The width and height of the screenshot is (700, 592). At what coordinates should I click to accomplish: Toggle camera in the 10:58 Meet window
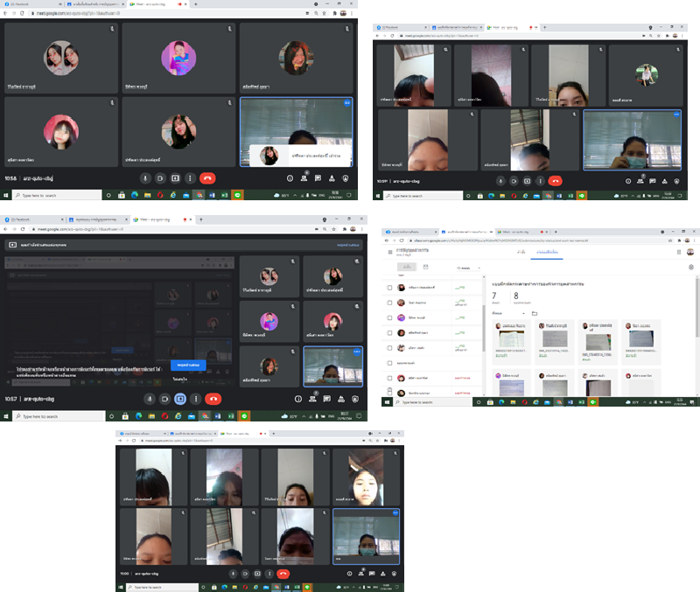(160, 178)
